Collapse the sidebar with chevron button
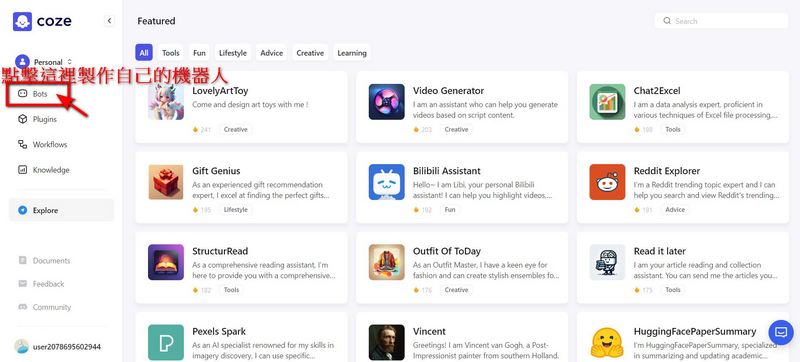Screen dimensions: 800x362 click(x=109, y=21)
